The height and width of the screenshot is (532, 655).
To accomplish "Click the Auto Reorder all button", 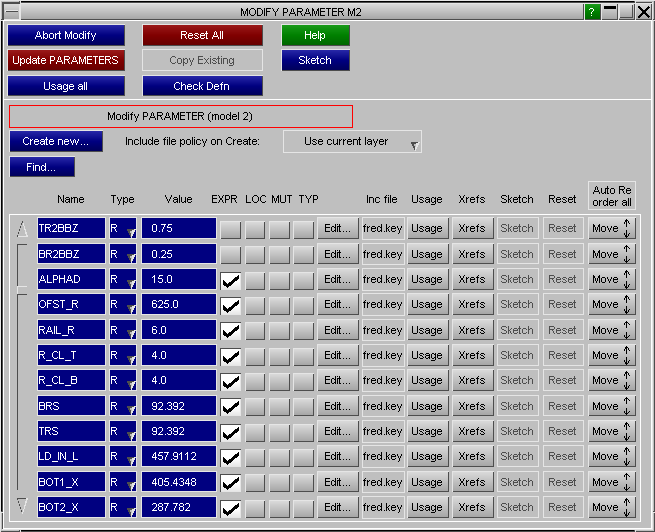I will [611, 195].
